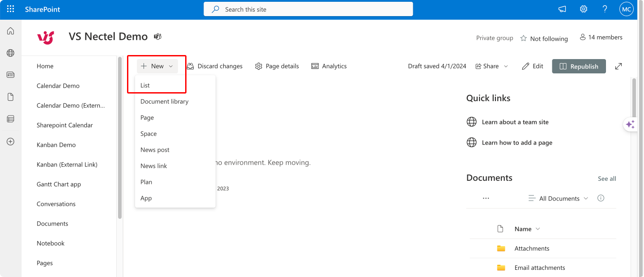Click the globe icon for Learn how to add a page

tap(471, 142)
